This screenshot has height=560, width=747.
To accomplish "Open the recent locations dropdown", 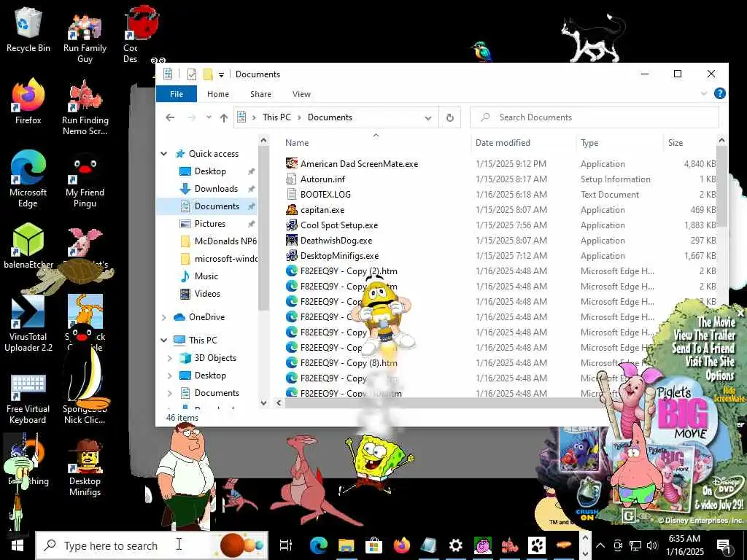I will [208, 117].
